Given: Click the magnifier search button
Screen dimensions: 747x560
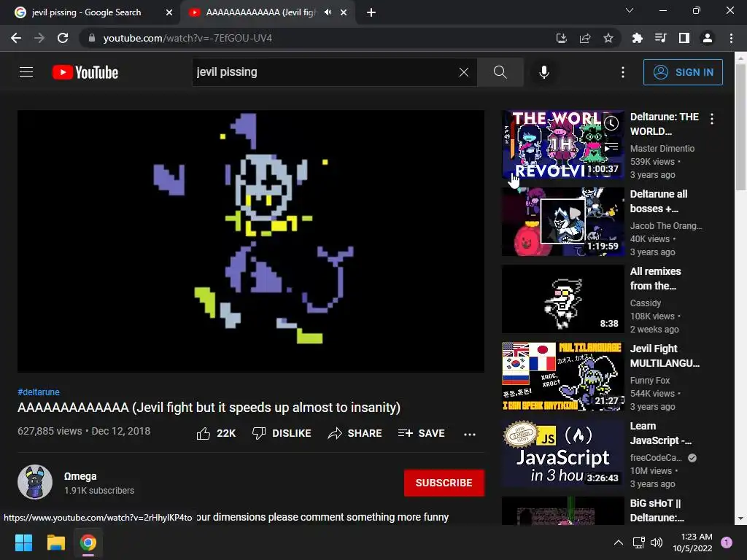Looking at the screenshot, I should [x=500, y=72].
